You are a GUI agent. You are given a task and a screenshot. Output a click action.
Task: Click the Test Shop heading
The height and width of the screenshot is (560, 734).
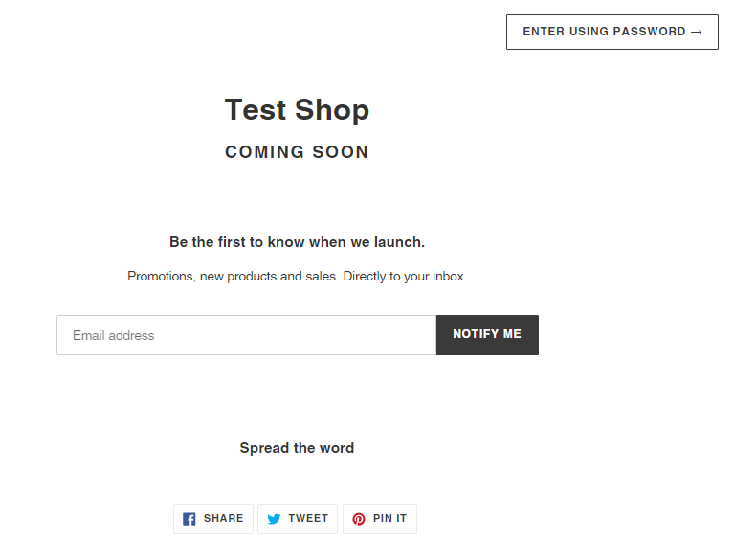pyautogui.click(x=297, y=109)
